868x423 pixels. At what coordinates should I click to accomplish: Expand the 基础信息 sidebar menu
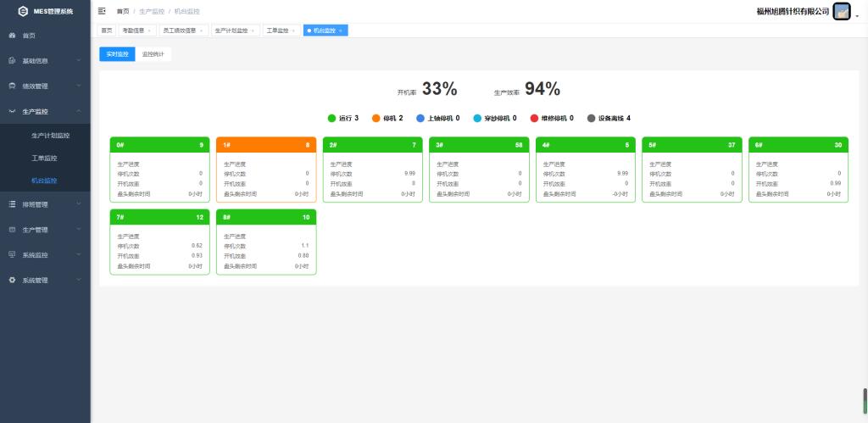pos(45,61)
